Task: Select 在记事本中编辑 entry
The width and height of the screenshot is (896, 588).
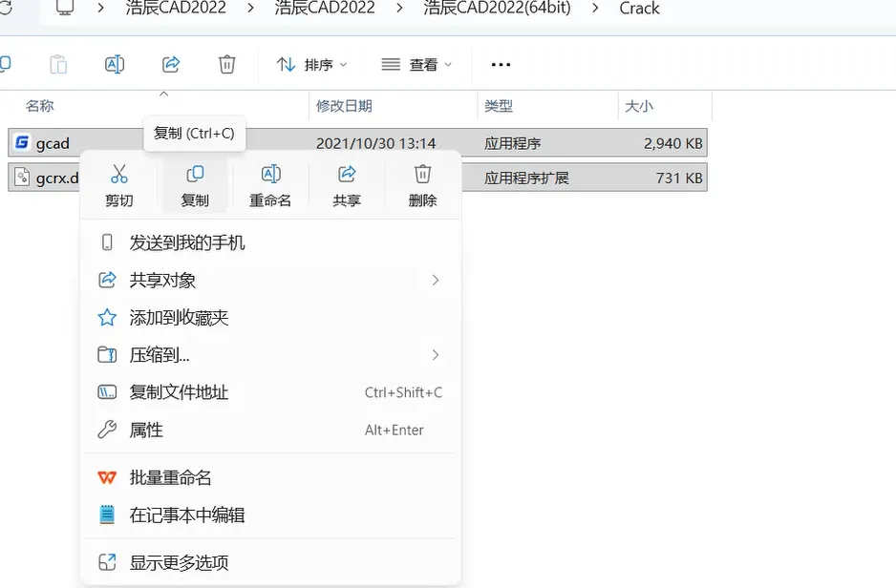Action: pyautogui.click(x=270, y=514)
